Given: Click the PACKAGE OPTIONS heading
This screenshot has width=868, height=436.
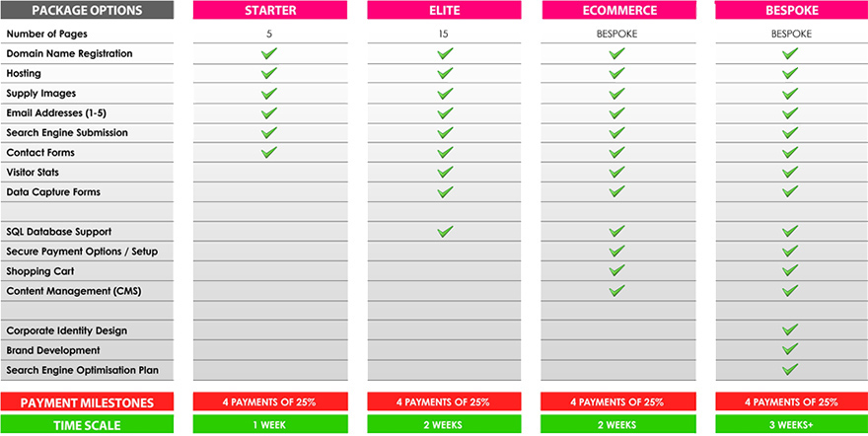Looking at the screenshot, I should click(87, 10).
